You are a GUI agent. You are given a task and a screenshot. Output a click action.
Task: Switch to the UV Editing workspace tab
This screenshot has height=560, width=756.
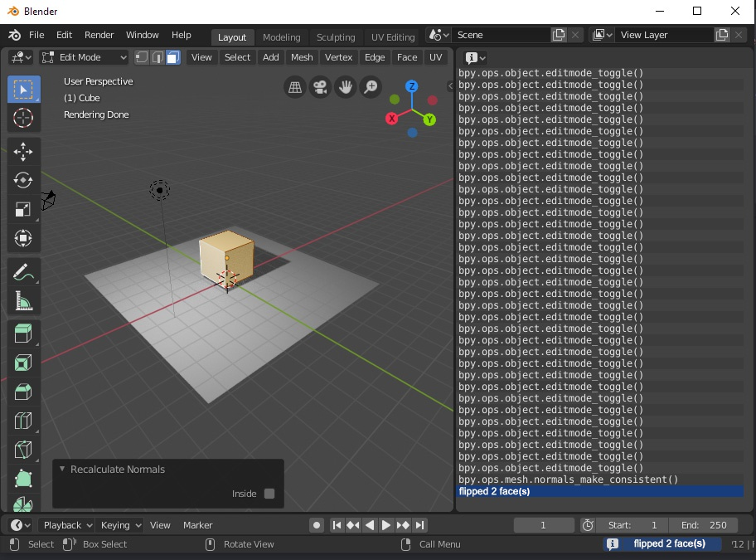392,37
